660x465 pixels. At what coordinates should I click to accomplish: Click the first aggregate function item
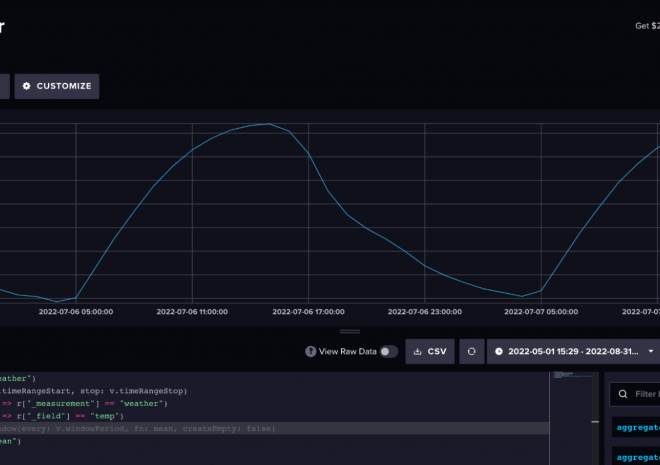click(x=636, y=428)
